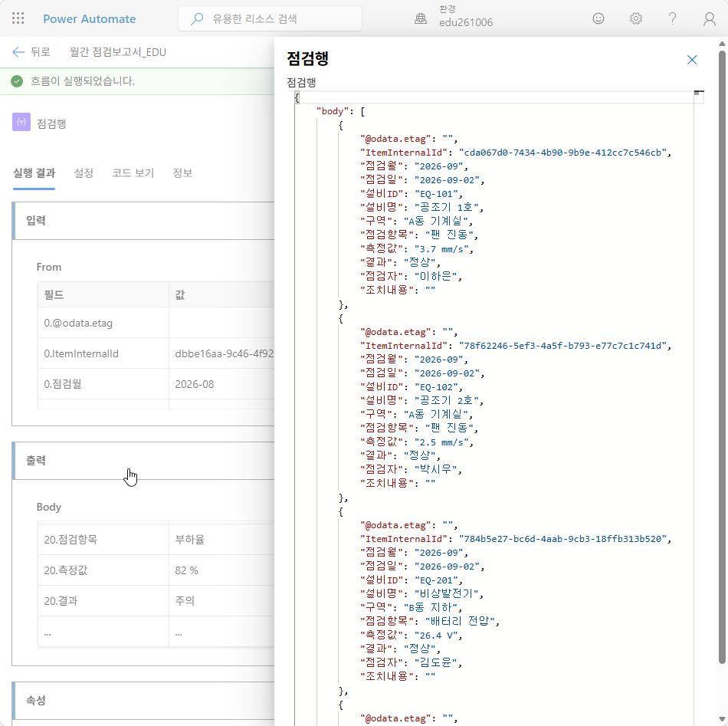This screenshot has width=728, height=726.
Task: Click the "비상발전기" value in JSON
Action: pos(446,593)
